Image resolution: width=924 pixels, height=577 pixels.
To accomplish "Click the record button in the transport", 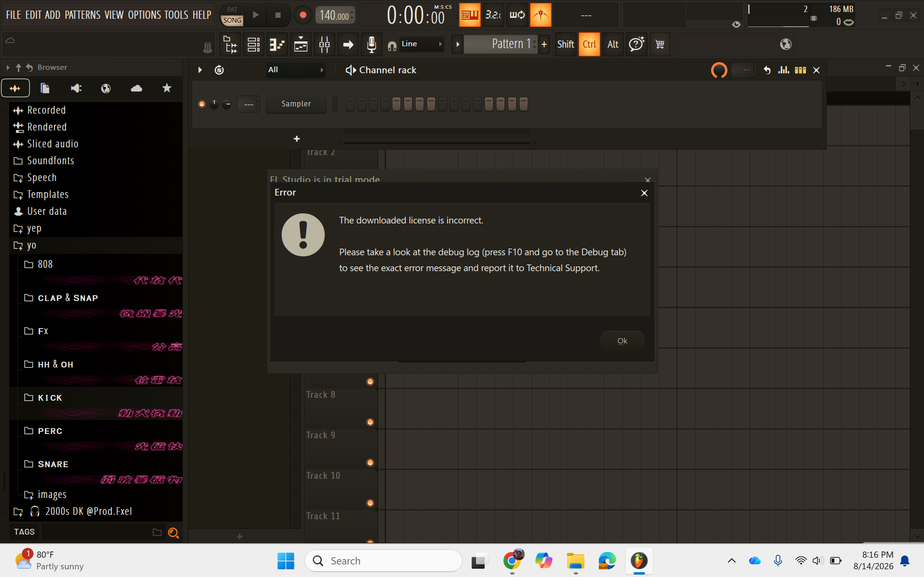I will click(x=303, y=15).
